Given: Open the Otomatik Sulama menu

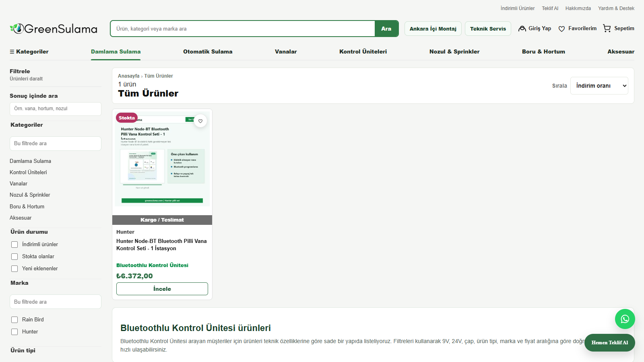Looking at the screenshot, I should [x=208, y=51].
